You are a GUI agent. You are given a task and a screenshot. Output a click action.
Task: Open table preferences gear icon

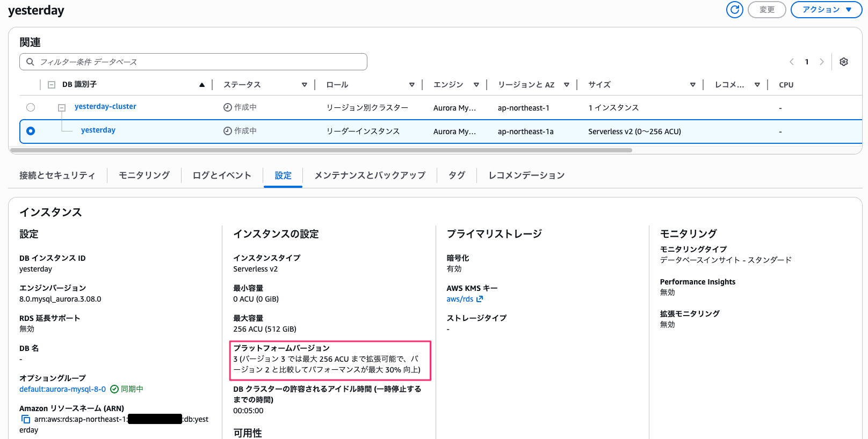point(843,62)
